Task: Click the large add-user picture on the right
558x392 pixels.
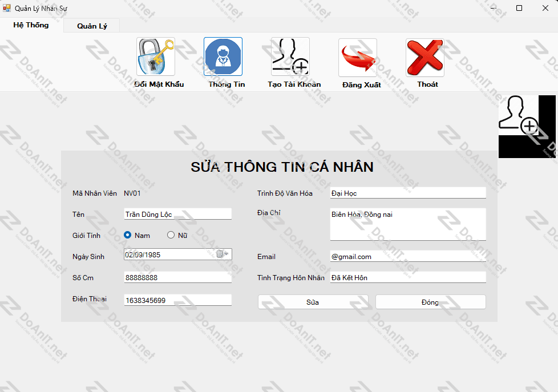Action: tap(527, 127)
